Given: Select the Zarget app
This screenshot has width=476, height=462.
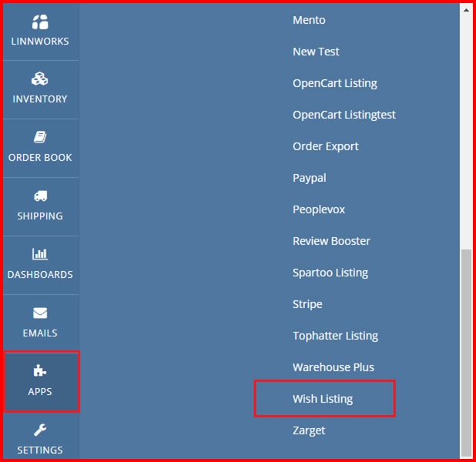Looking at the screenshot, I should pos(309,430).
